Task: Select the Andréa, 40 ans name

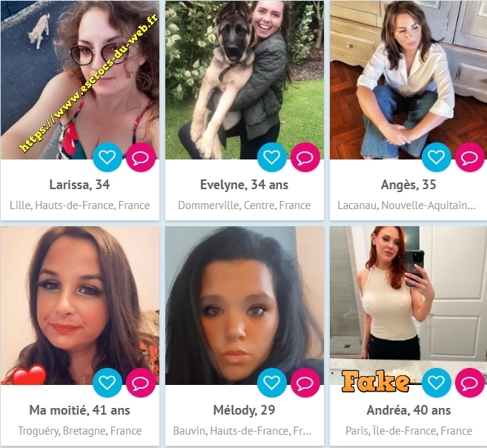Action: coord(408,410)
